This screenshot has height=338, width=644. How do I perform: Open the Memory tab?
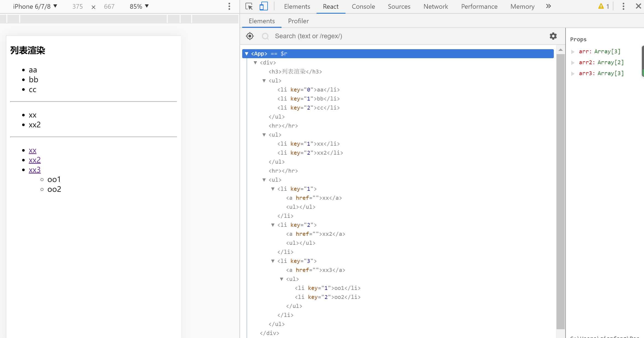point(522,6)
